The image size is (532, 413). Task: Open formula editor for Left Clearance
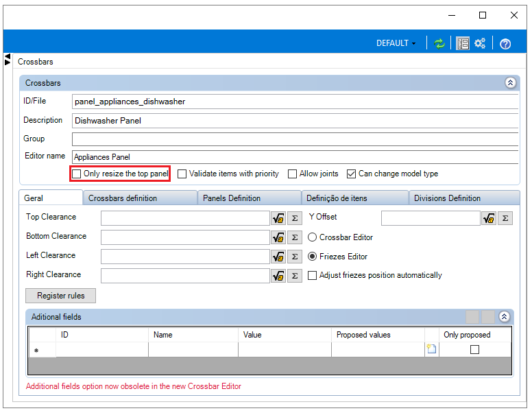pyautogui.click(x=278, y=257)
